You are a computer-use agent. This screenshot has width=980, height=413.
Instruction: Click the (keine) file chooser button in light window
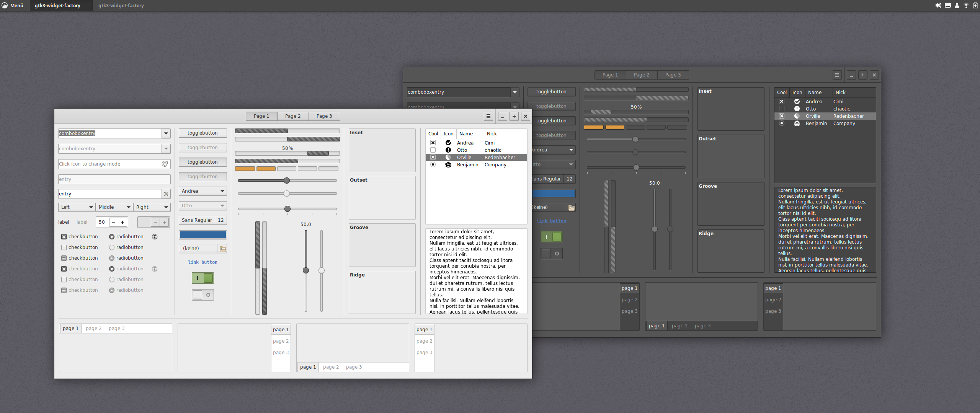tap(203, 249)
